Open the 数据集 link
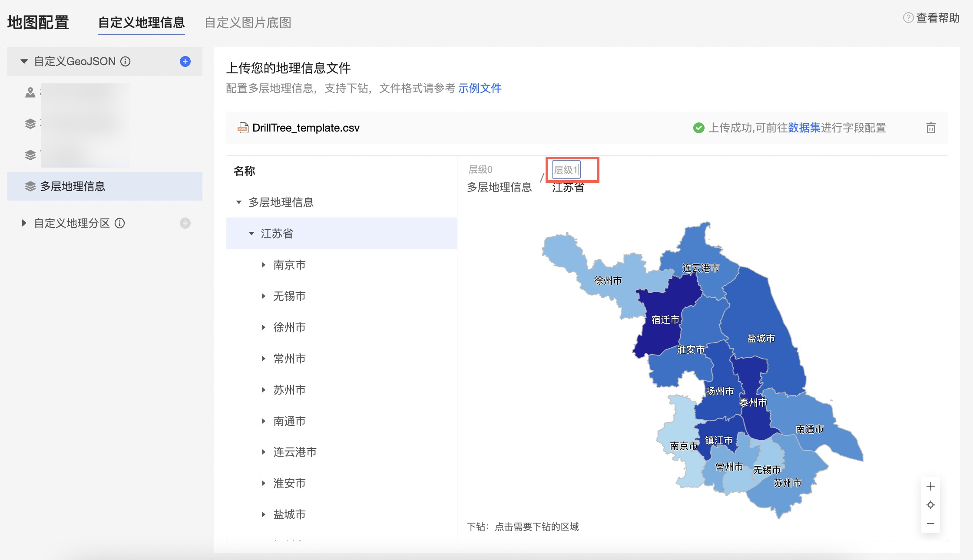The width and height of the screenshot is (973, 560). click(x=804, y=128)
